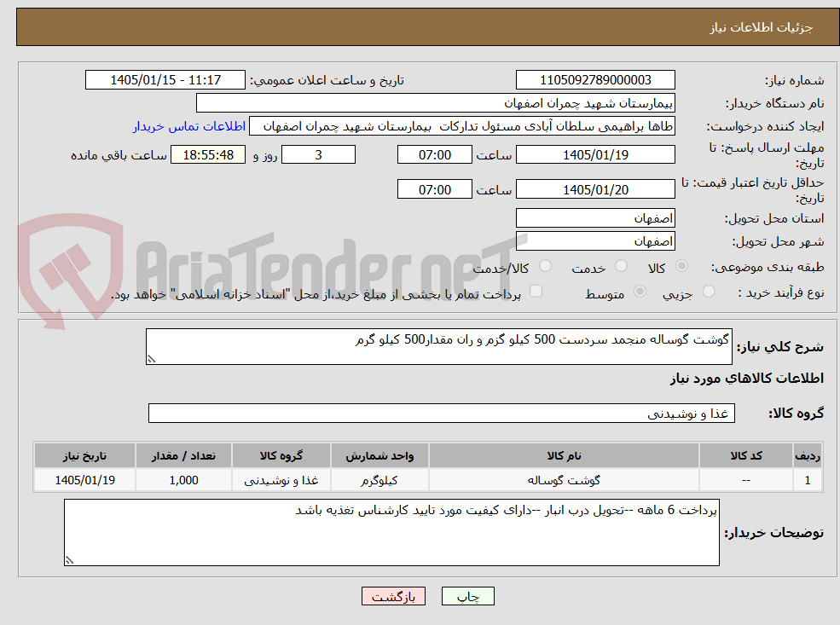
Task: Toggle the اسناد خزانه اسلامی payment checkbox
Action: [x=536, y=292]
